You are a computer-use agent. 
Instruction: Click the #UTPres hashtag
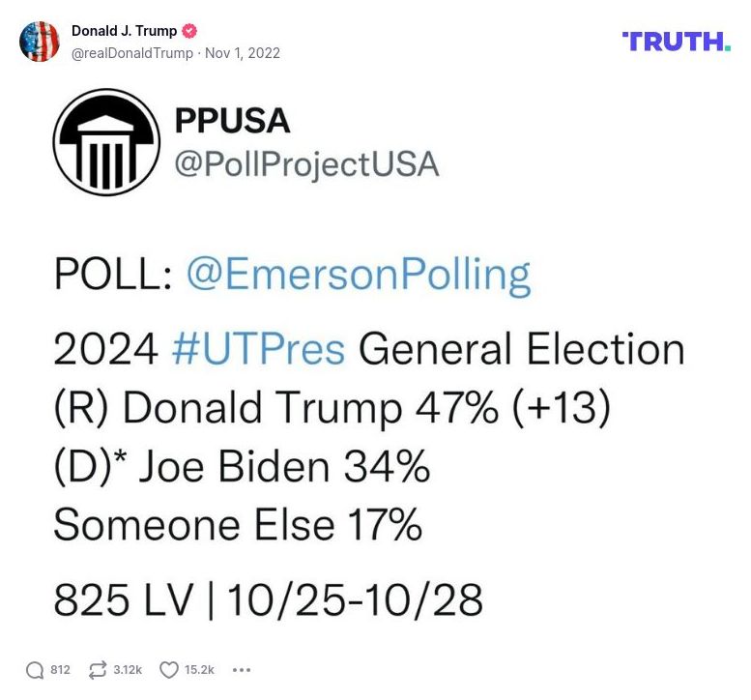click(x=257, y=349)
